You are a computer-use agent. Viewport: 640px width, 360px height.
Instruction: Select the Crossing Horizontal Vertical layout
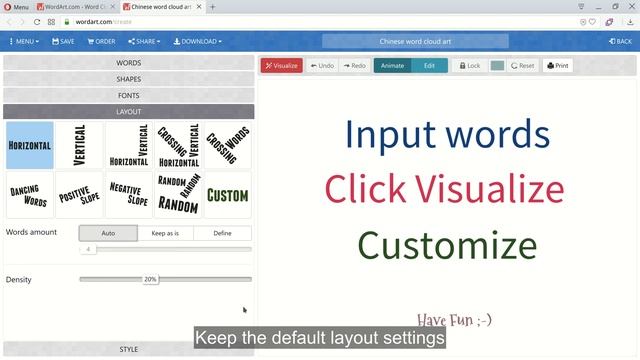click(178, 145)
